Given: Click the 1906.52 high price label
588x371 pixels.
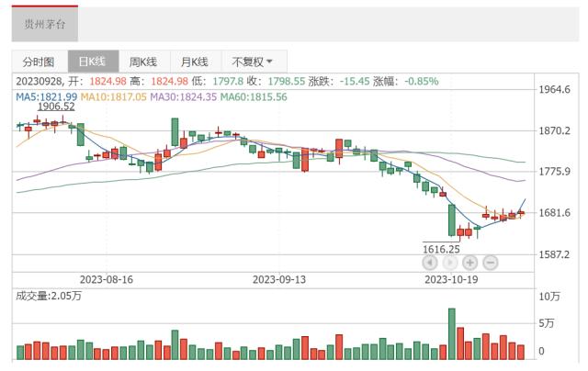Looking at the screenshot, I should pyautogui.click(x=56, y=107).
